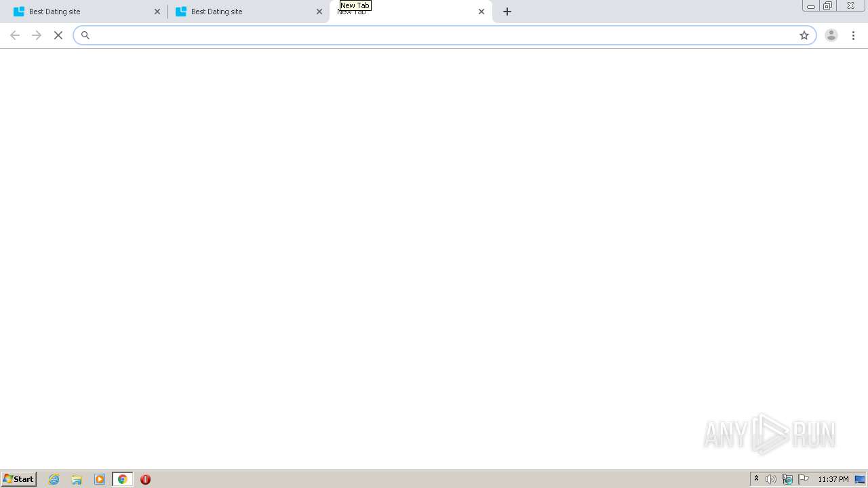Close the first Best Dating site tab
Screen dimensions: 868x488
tap(157, 12)
